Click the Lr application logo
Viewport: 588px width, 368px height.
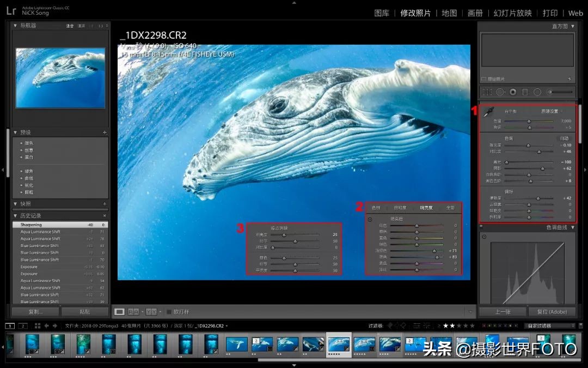click(x=11, y=10)
